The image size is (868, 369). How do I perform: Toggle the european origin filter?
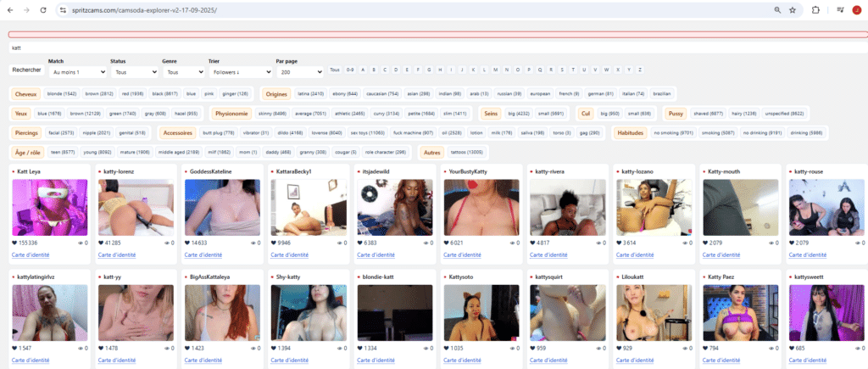[x=539, y=94]
